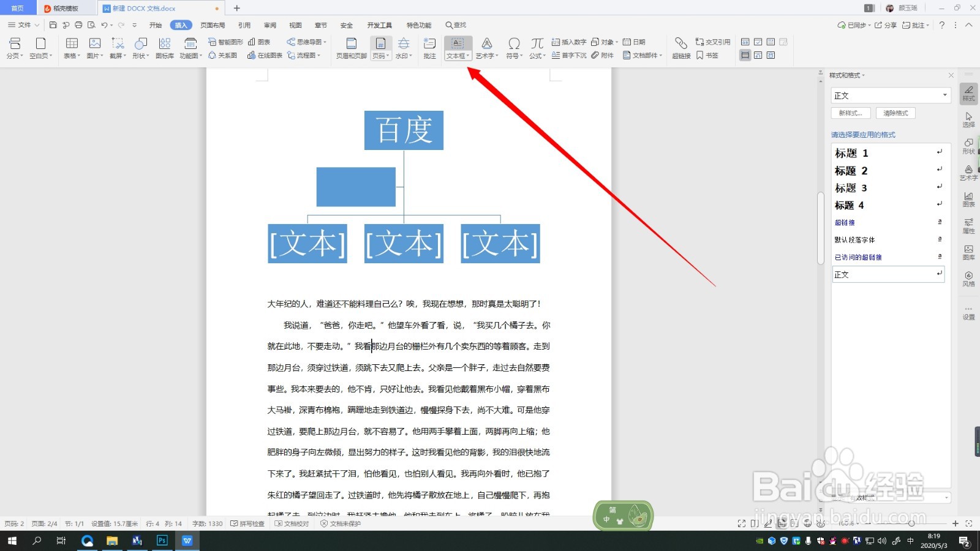The image size is (980, 551).
Task: Apply the 标题 1 style
Action: pyautogui.click(x=888, y=153)
